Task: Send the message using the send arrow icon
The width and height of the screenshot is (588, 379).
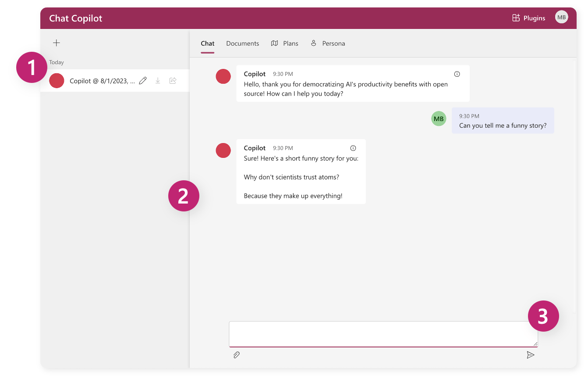Action: click(531, 355)
